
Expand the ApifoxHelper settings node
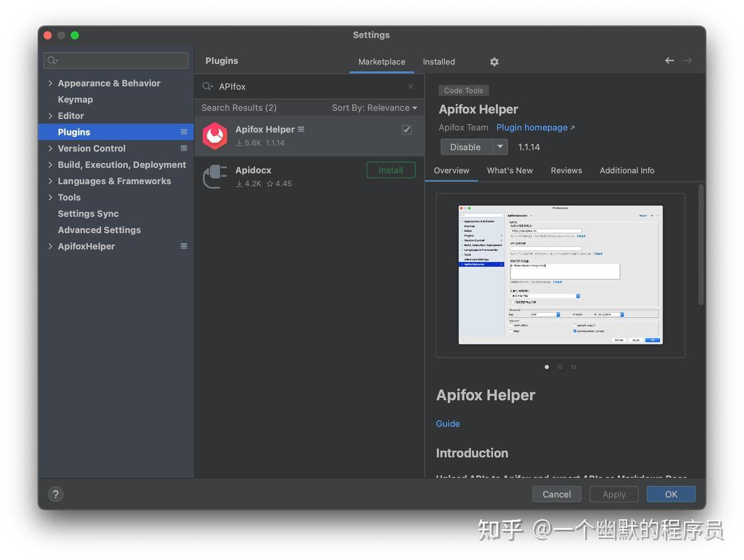(x=51, y=246)
